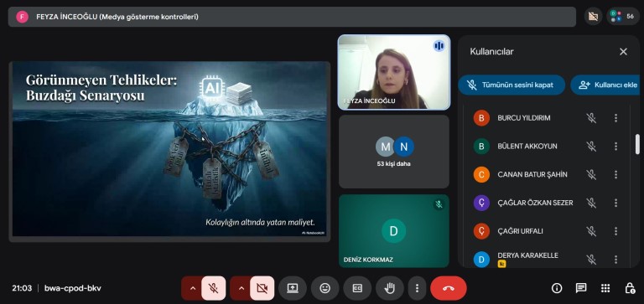Viewport: 644px width, 304px height.
Task: Toggle the camera off button
Action: pos(262,288)
